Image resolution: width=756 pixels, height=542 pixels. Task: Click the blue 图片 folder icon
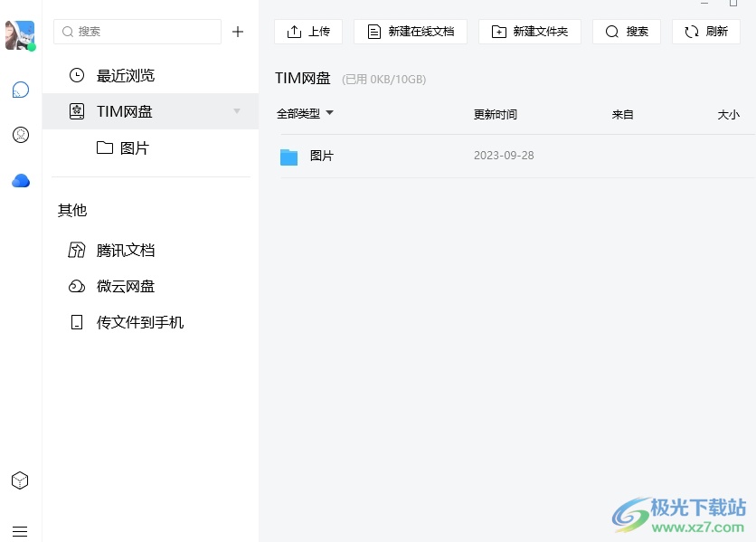pos(288,157)
